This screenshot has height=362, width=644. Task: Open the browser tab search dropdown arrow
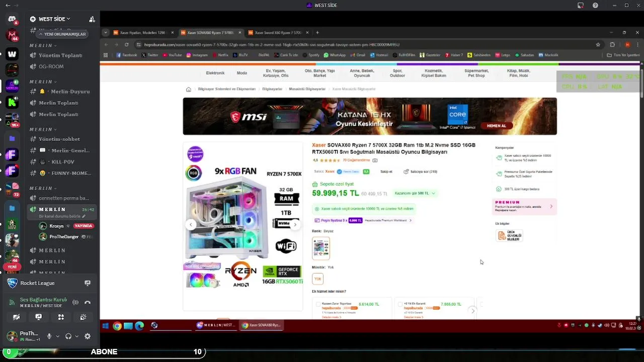coord(105,33)
